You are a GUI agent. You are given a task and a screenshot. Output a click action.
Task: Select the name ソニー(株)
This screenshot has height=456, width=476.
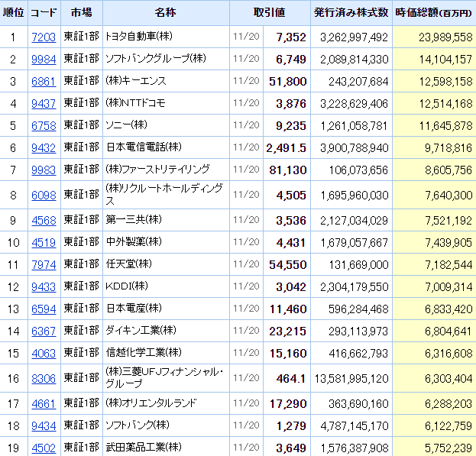coord(126,125)
